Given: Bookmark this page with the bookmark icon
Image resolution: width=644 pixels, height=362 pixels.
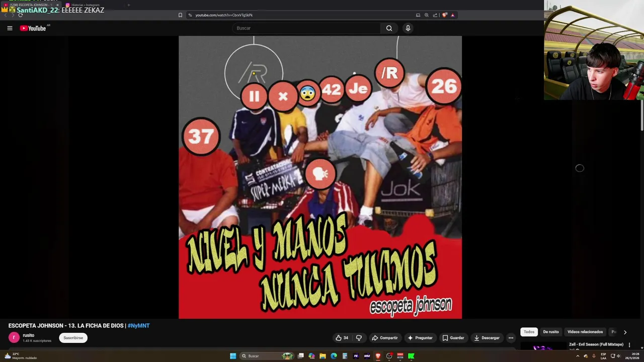Looking at the screenshot, I should 180,15.
